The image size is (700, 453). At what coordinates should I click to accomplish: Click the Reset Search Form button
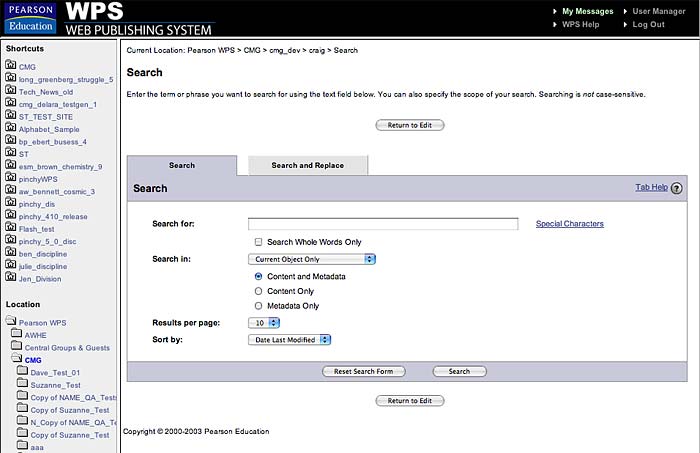tap(364, 371)
